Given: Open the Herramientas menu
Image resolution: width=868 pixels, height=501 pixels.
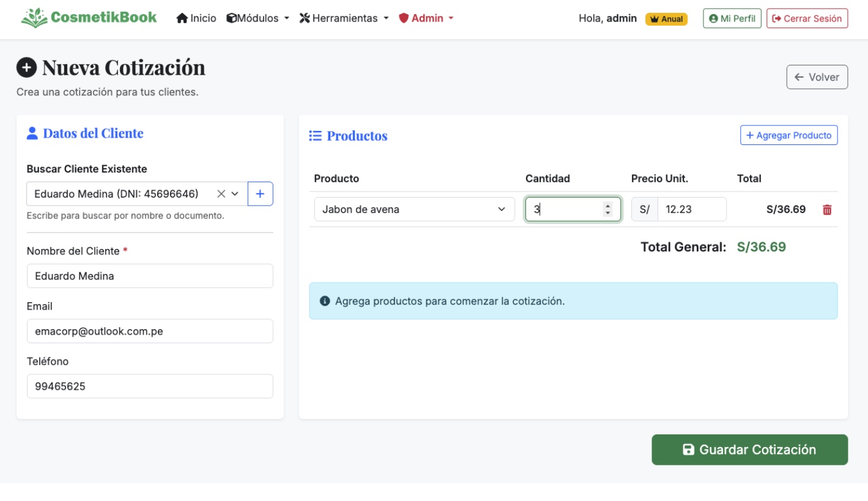Looking at the screenshot, I should [344, 18].
